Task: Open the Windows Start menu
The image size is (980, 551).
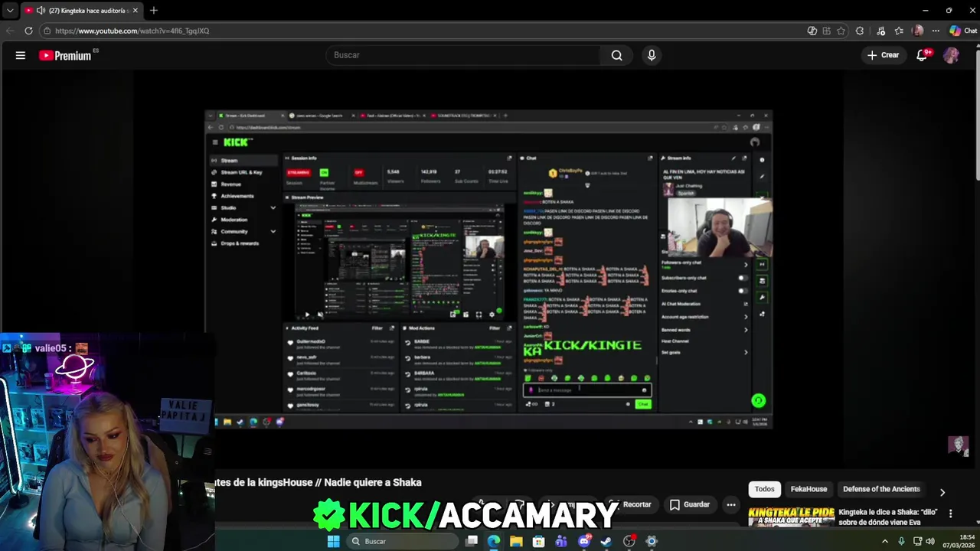Action: [333, 541]
